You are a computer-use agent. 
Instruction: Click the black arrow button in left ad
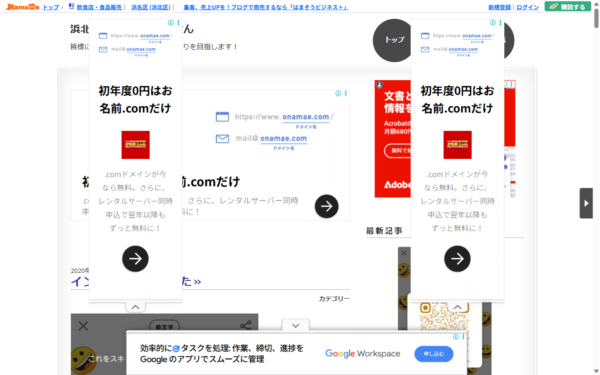(x=135, y=259)
